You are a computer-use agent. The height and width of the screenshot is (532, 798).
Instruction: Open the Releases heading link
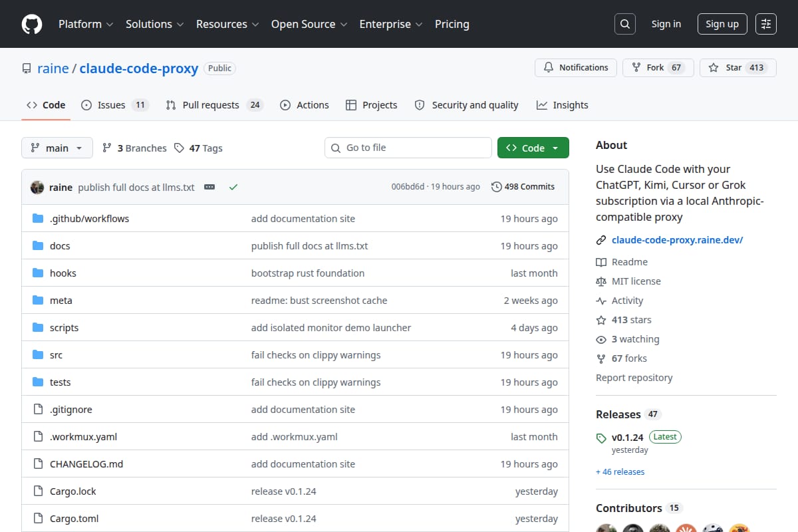pyautogui.click(x=628, y=414)
